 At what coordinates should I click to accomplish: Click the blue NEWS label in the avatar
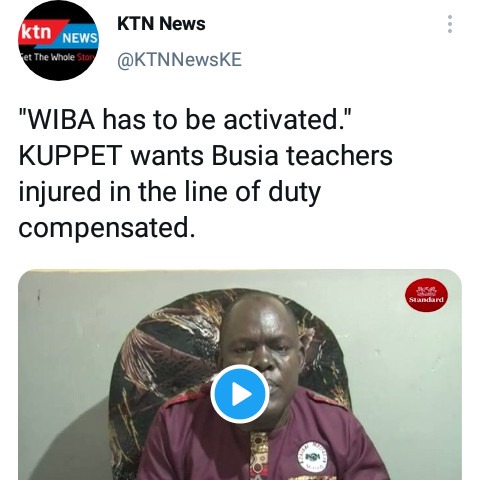[x=80, y=38]
